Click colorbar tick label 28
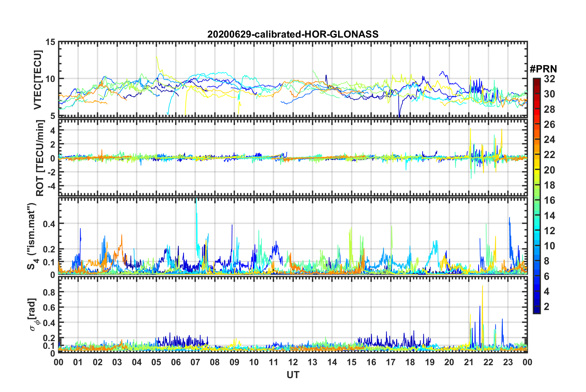Screen dimensions: 586x392 (x=549, y=109)
